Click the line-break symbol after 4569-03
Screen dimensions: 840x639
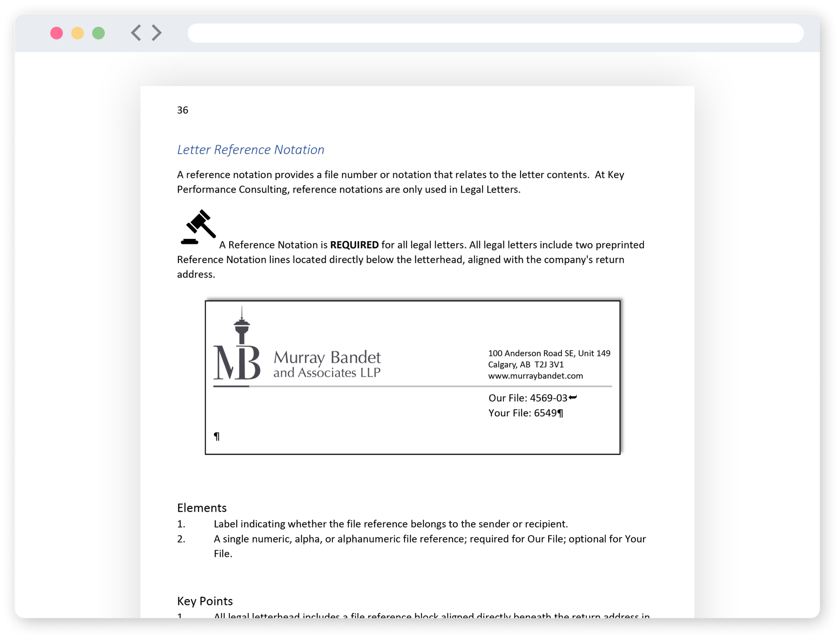pyautogui.click(x=573, y=397)
